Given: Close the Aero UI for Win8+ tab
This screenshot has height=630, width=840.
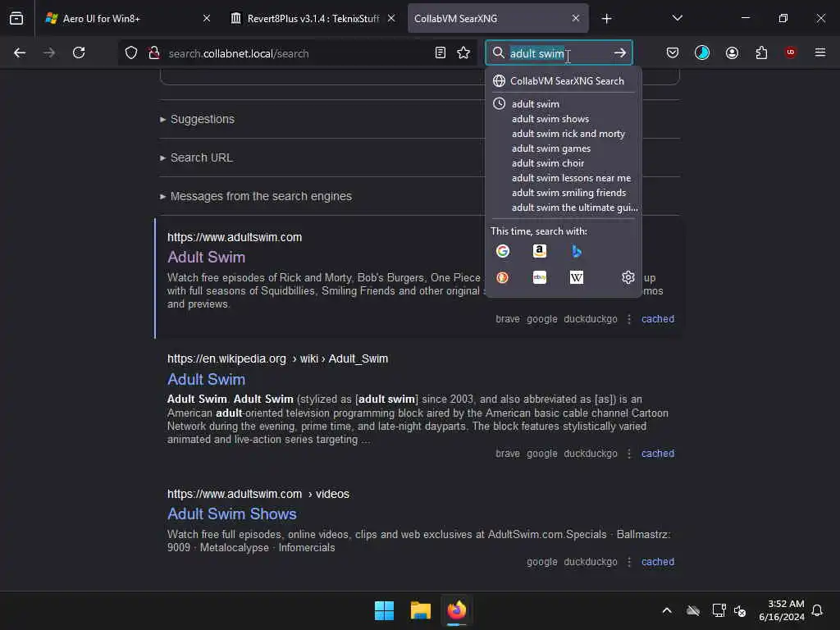Looking at the screenshot, I should pos(207,18).
